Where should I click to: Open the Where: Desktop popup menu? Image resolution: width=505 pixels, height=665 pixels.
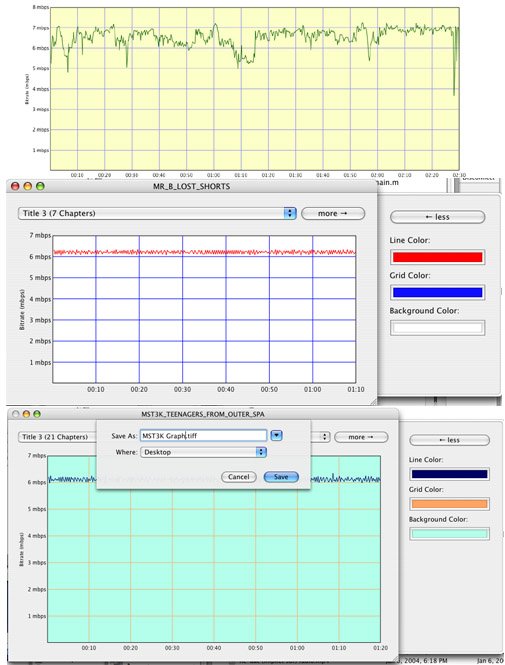point(204,452)
